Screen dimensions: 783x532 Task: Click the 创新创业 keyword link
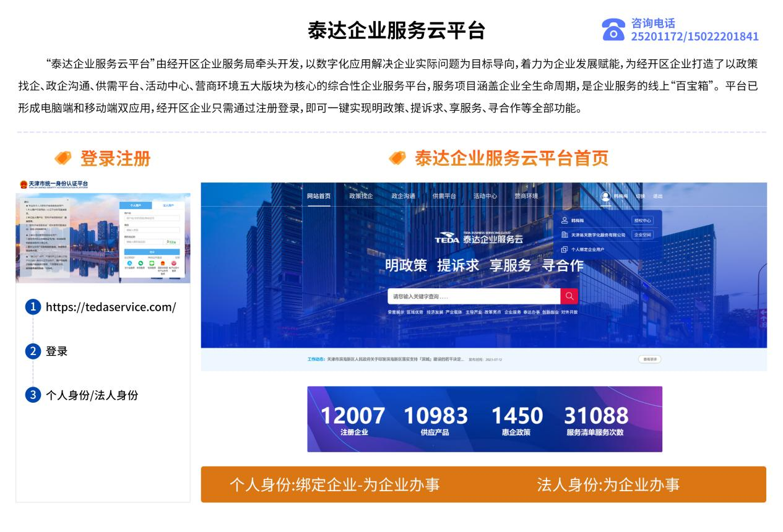[x=550, y=312]
